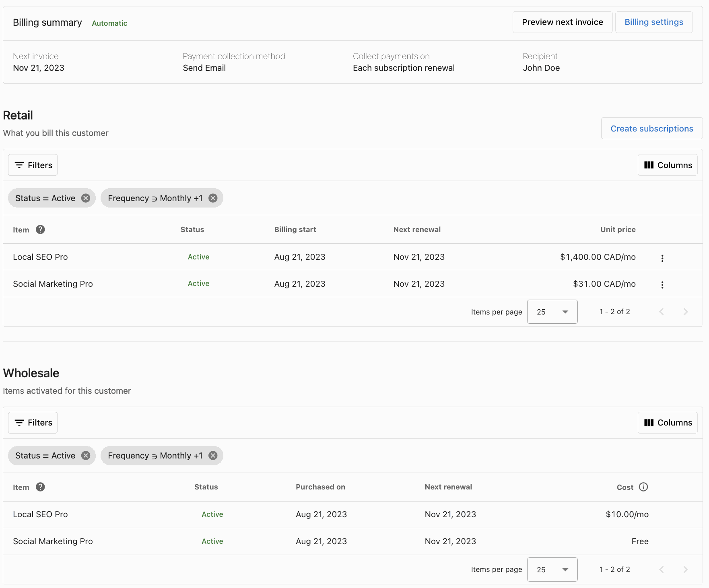709x588 pixels.
Task: Open the more options menu for Retail Local SEO Pro
Action: (x=662, y=258)
